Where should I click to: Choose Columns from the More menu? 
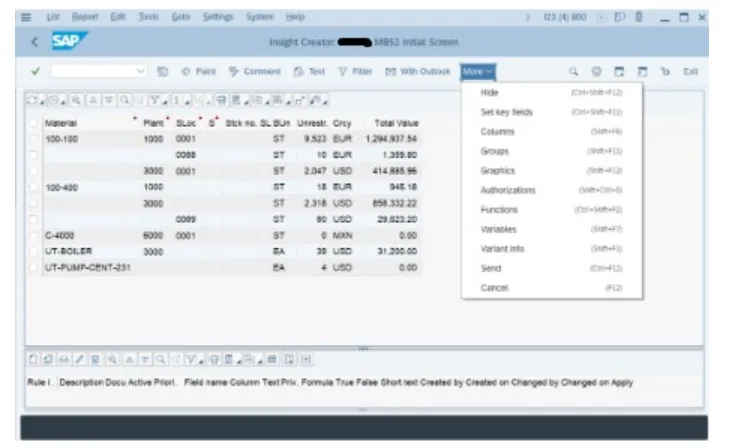click(x=551, y=132)
